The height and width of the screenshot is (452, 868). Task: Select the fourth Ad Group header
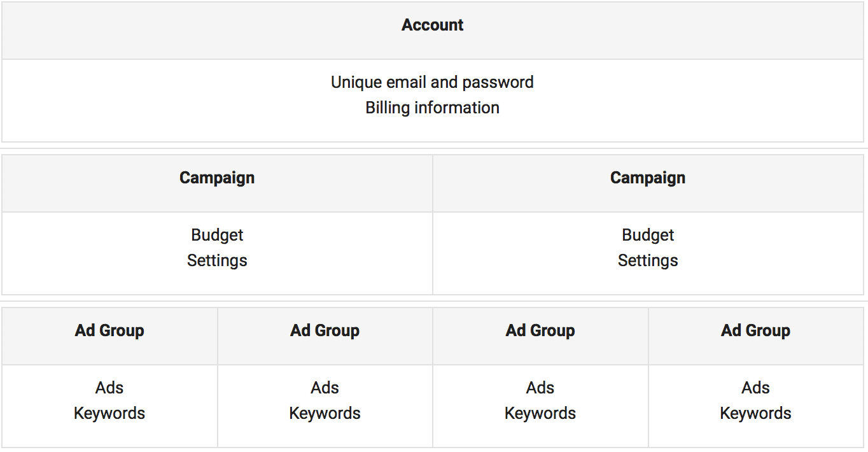point(756,336)
